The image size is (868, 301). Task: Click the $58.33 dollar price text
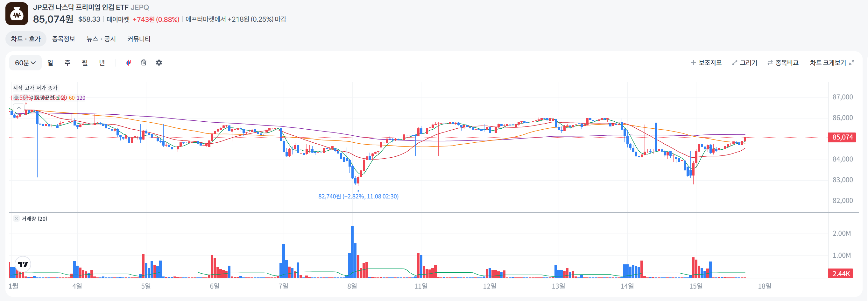click(89, 19)
